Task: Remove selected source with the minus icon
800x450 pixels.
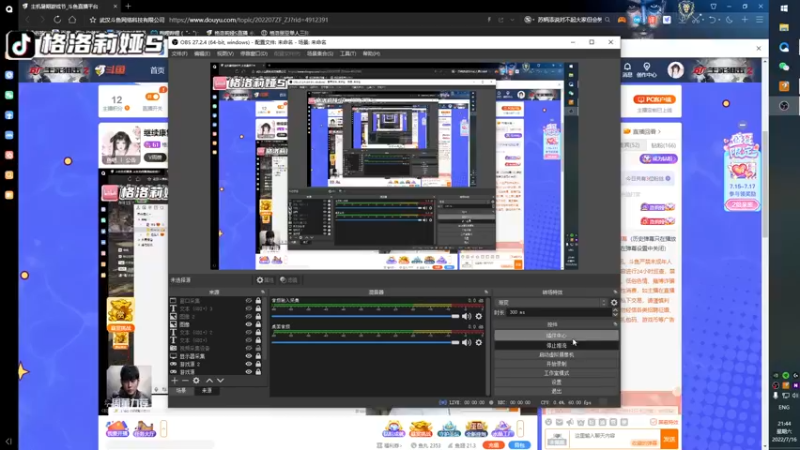Action: (x=185, y=381)
